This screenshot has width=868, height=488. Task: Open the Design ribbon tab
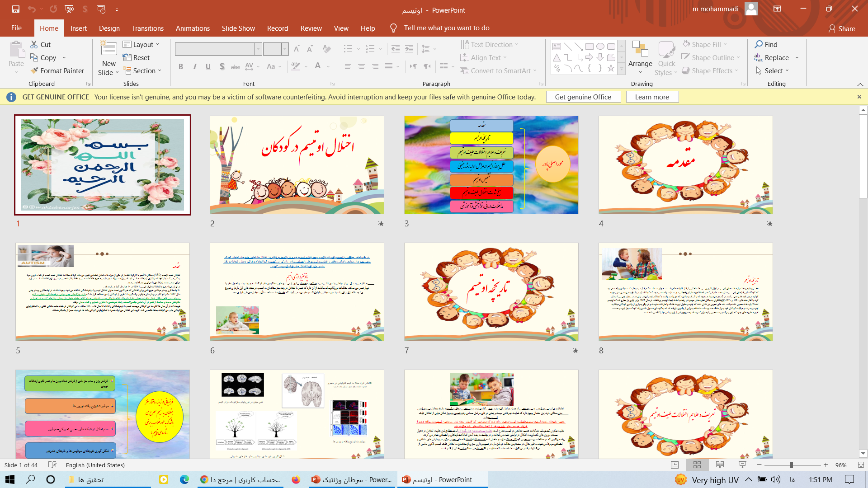pyautogui.click(x=109, y=28)
